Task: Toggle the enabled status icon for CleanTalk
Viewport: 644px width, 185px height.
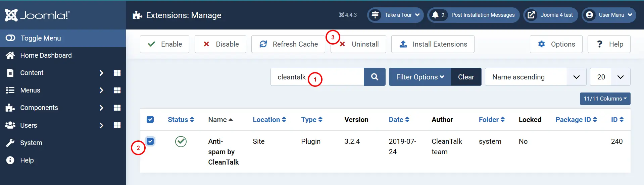Action: click(x=181, y=141)
